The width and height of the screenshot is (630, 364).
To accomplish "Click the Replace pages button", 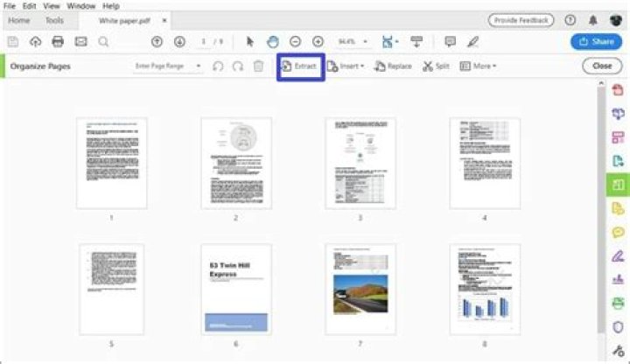I will 394,66.
